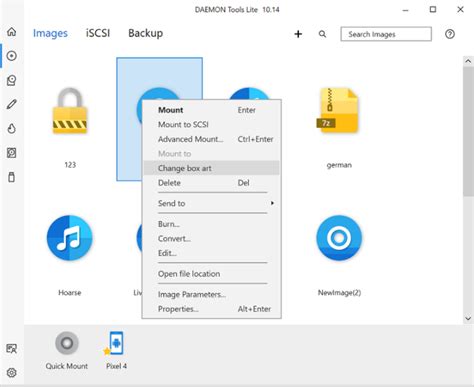Choose Delete in the context menu
This screenshot has height=387, width=474.
click(x=211, y=183)
